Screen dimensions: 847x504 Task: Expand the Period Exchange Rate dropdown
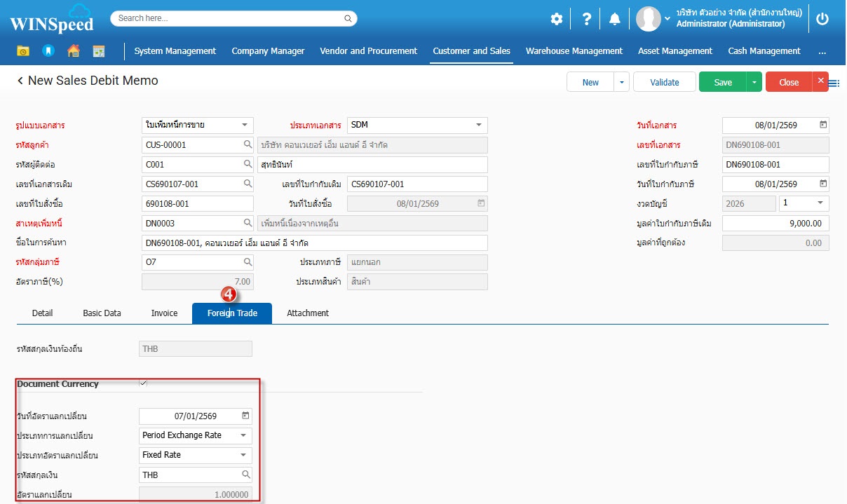[x=243, y=435]
